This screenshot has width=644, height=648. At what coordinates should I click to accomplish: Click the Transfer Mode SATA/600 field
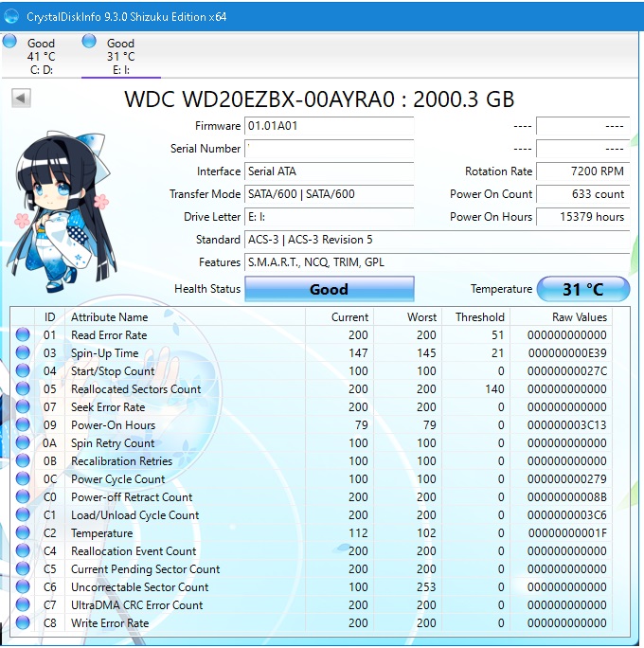click(x=330, y=194)
